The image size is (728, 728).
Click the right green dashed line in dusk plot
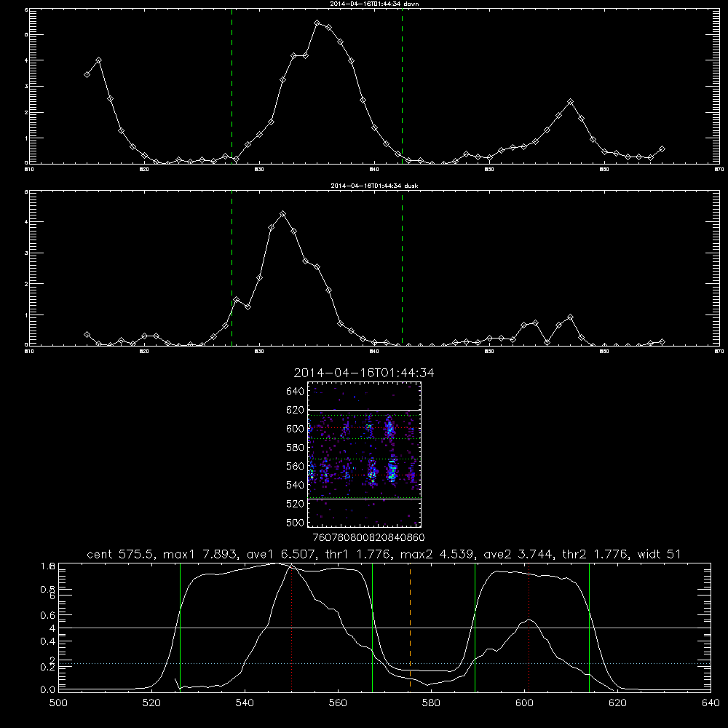[402, 268]
